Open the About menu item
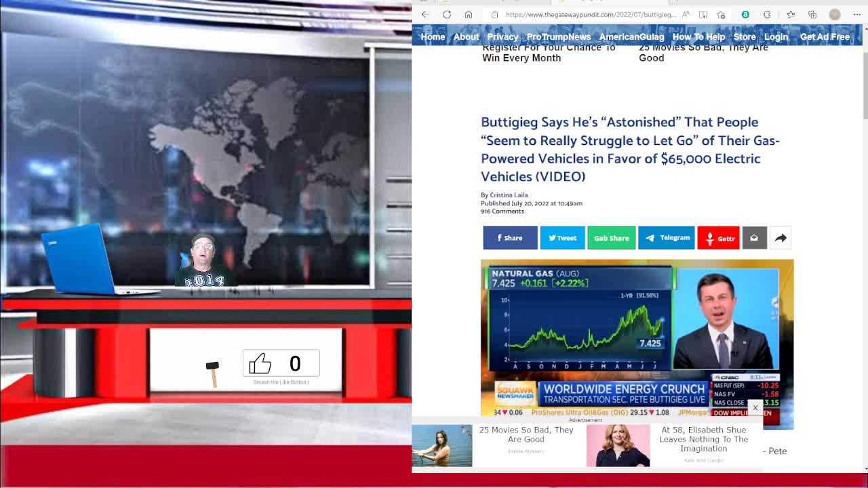The width and height of the screenshot is (868, 488). coord(466,37)
